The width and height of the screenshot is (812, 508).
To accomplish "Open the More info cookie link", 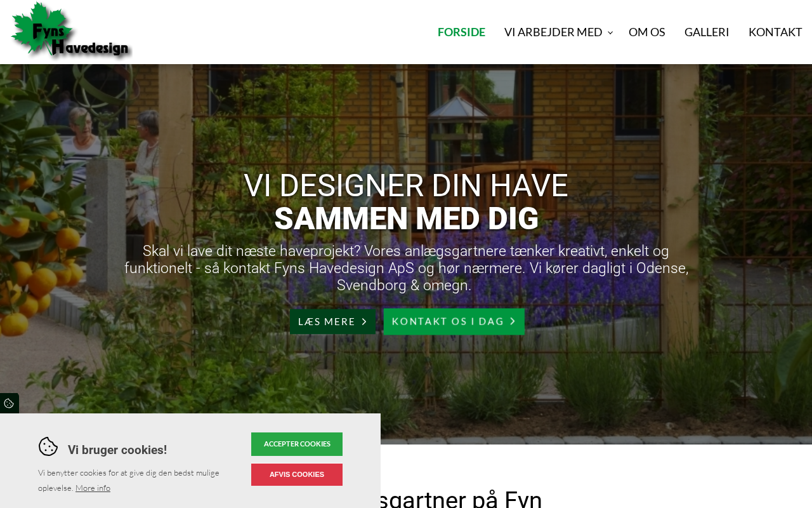I will pyautogui.click(x=93, y=488).
